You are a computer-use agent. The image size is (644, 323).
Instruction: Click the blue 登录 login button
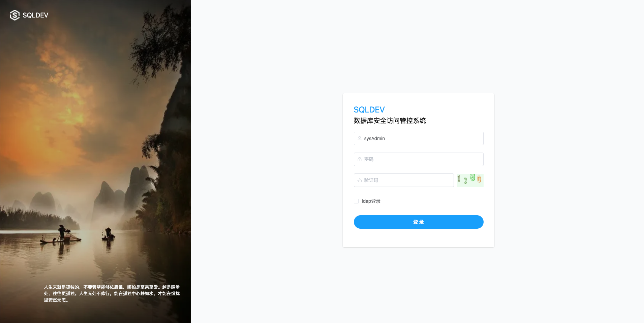419,222
